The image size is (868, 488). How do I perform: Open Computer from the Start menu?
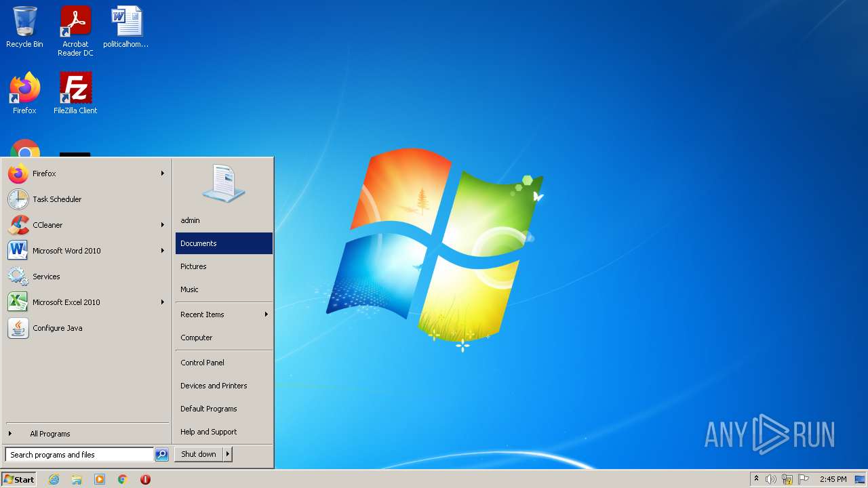(224, 338)
